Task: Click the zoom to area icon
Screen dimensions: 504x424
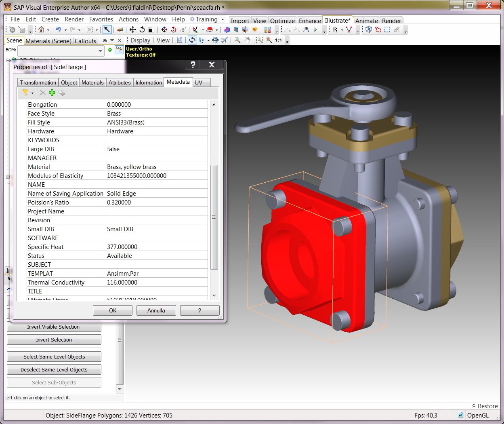Action: (259, 40)
